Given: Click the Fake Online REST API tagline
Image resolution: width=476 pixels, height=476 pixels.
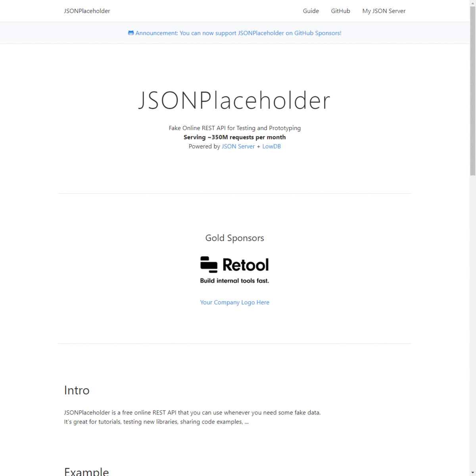Looking at the screenshot, I should click(x=234, y=128).
